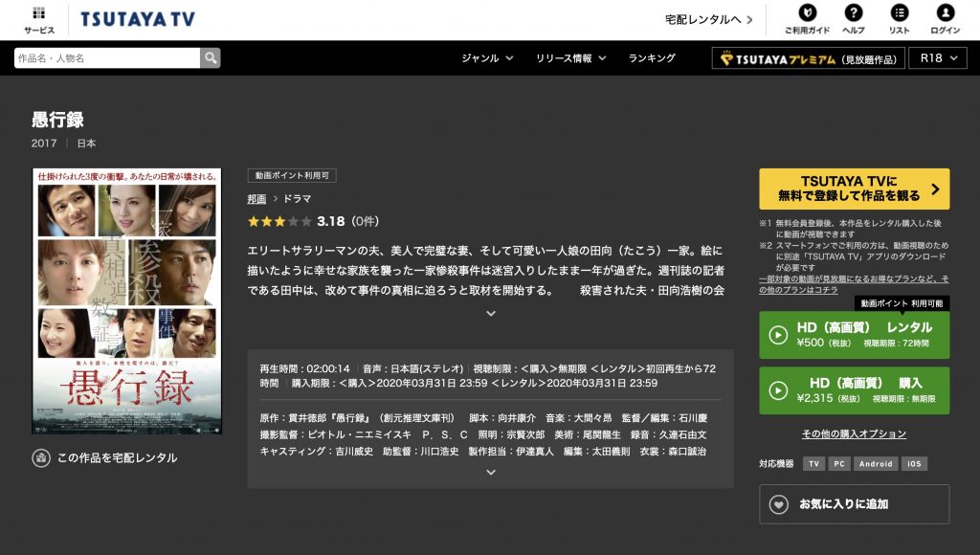Open その他の購入オプション link
This screenshot has width=980, height=555.
click(854, 433)
